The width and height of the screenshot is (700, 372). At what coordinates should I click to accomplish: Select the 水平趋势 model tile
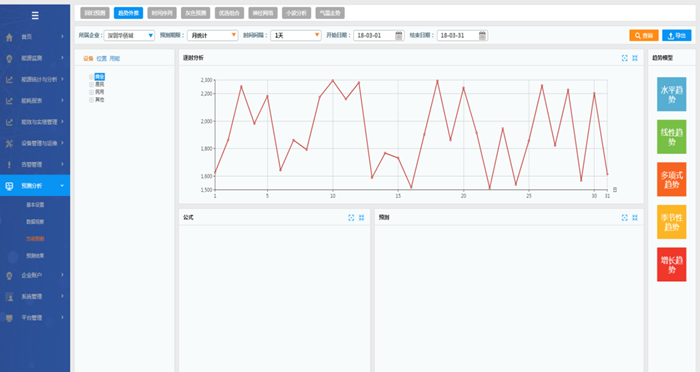pyautogui.click(x=671, y=94)
